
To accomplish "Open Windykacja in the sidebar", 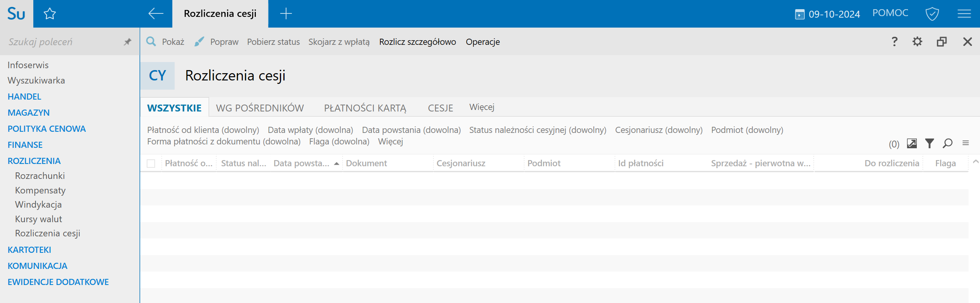I will [x=38, y=205].
